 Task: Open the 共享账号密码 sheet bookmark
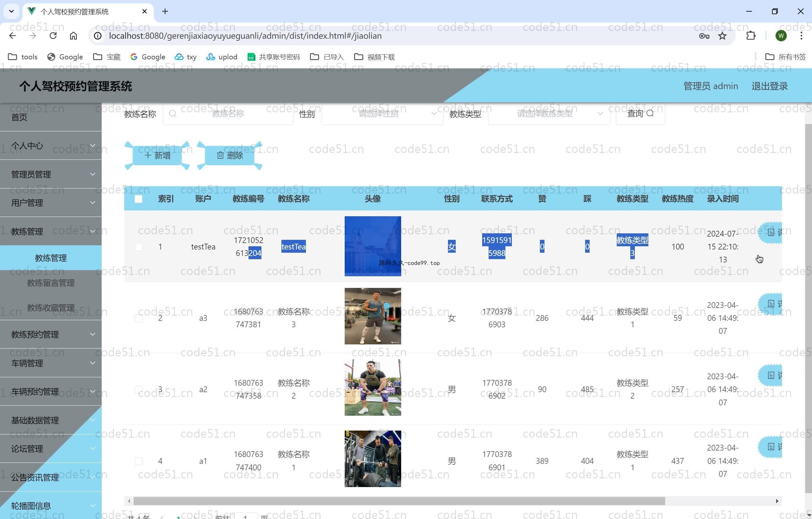[273, 57]
